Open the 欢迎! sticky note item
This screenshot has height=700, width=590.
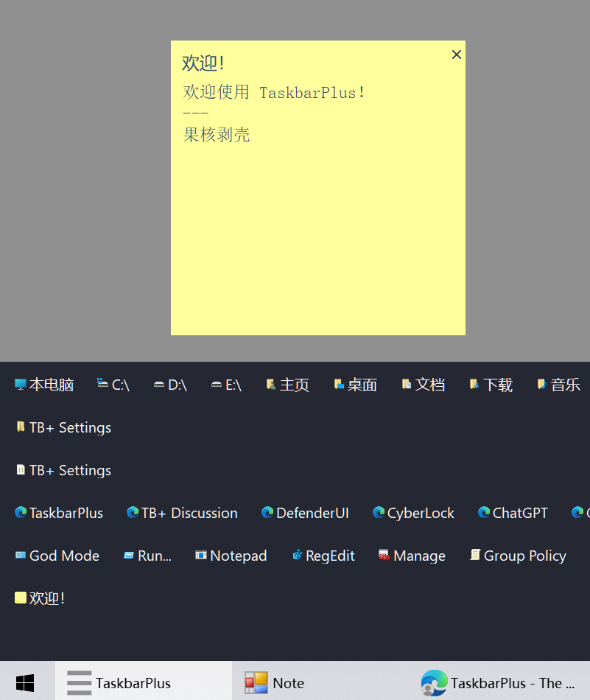(x=40, y=598)
